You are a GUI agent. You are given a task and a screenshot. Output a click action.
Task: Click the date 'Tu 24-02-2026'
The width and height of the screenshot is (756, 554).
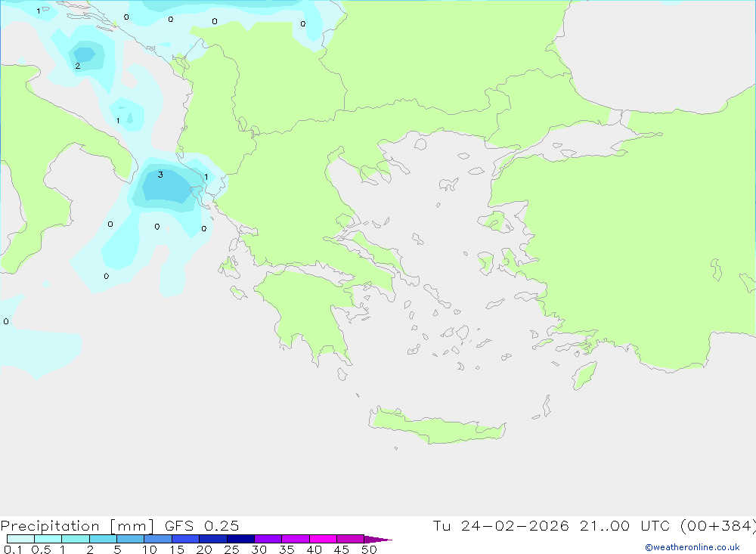coord(501,525)
